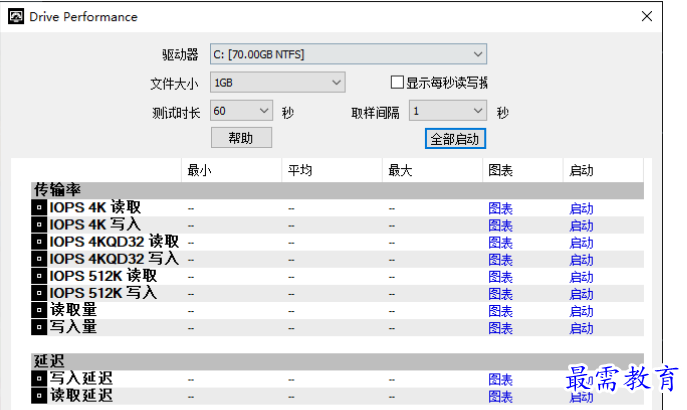Image resolution: width=687 pixels, height=410 pixels.
Task: Start the IOPS 512K 写入 test
Action: (581, 294)
